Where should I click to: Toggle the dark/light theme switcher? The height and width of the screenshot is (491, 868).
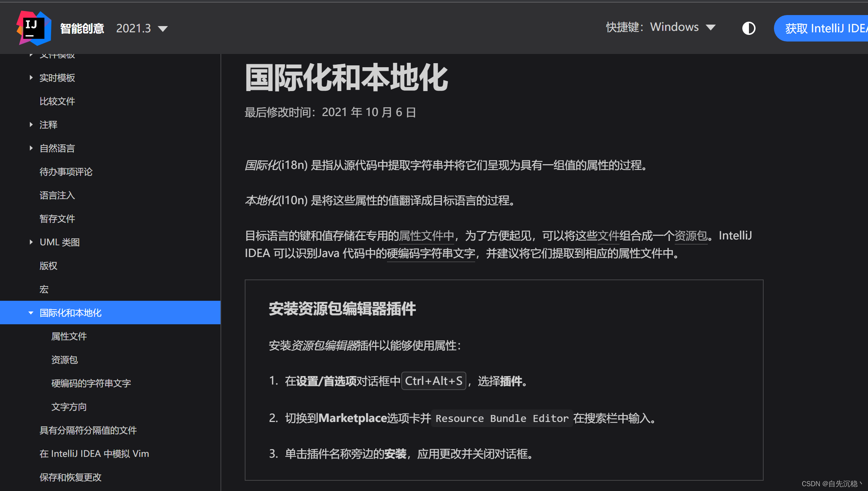(749, 28)
